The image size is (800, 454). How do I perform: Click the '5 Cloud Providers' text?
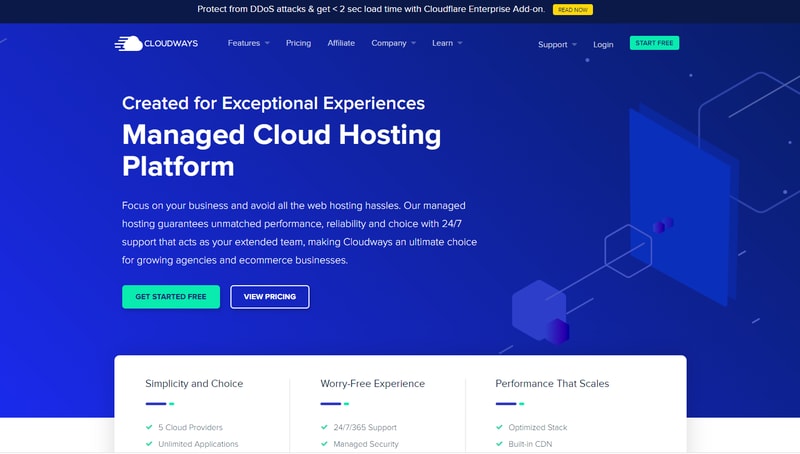pyautogui.click(x=190, y=427)
